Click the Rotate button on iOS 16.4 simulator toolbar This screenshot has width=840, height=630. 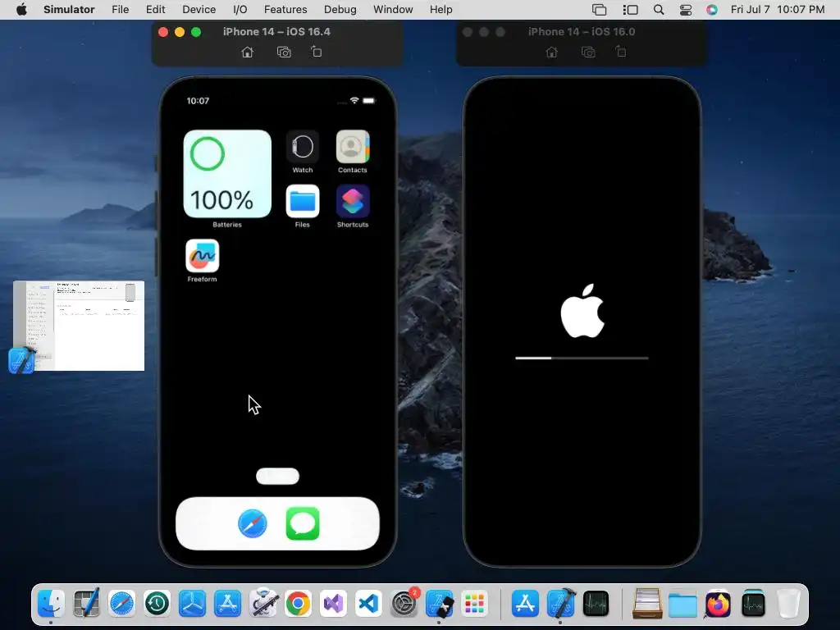pyautogui.click(x=317, y=52)
